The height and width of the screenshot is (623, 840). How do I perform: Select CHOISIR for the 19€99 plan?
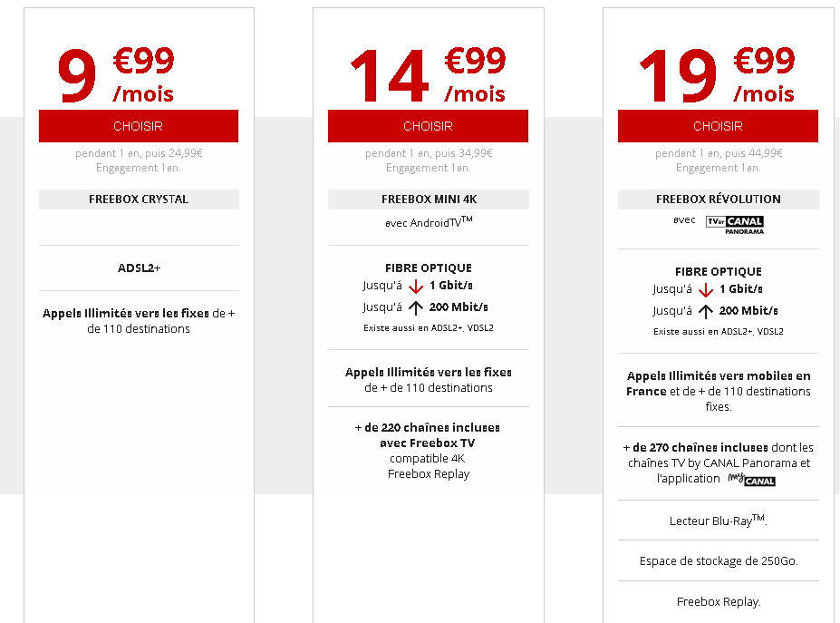[718, 126]
